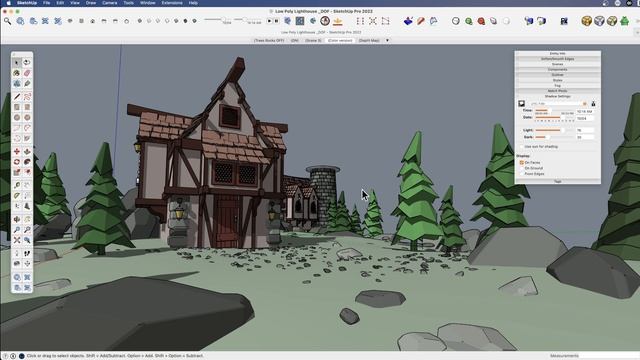Screen dimensions: 640x360
Task: Enable the From Edges checkbox
Action: pyautogui.click(x=522, y=174)
